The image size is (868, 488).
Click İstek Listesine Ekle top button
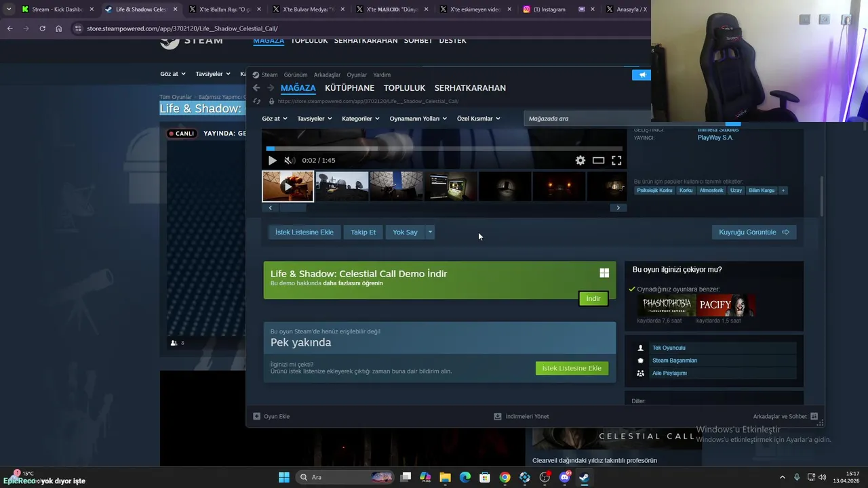point(304,232)
